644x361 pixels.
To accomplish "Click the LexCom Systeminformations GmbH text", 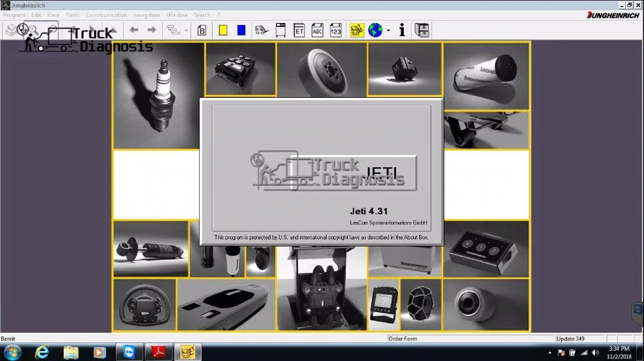I will [388, 223].
